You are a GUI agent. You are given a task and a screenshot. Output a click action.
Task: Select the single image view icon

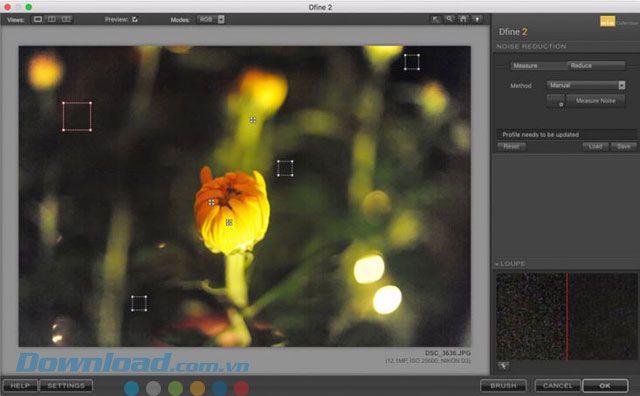point(38,19)
